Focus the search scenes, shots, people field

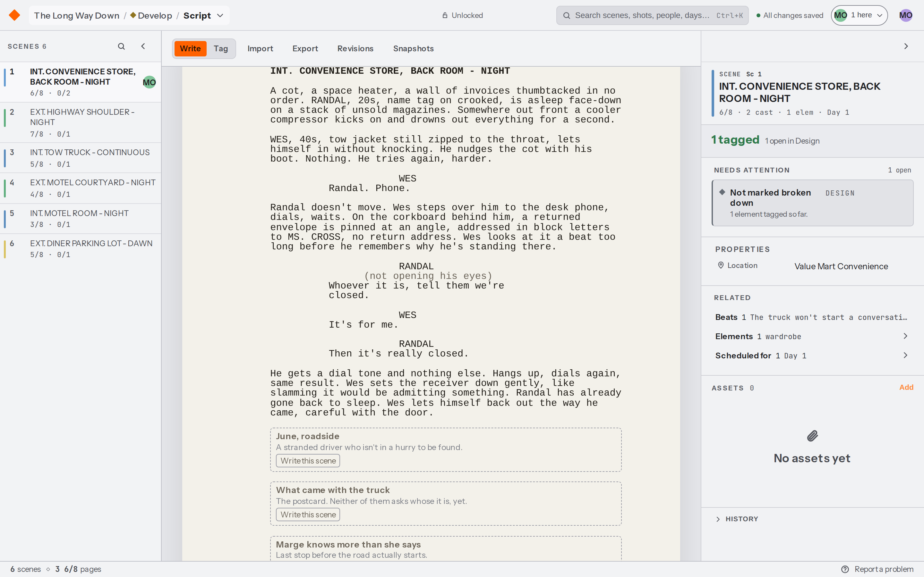pyautogui.click(x=652, y=15)
